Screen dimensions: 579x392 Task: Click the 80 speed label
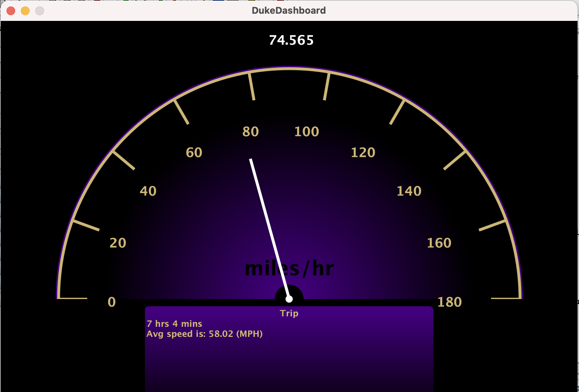[251, 132]
